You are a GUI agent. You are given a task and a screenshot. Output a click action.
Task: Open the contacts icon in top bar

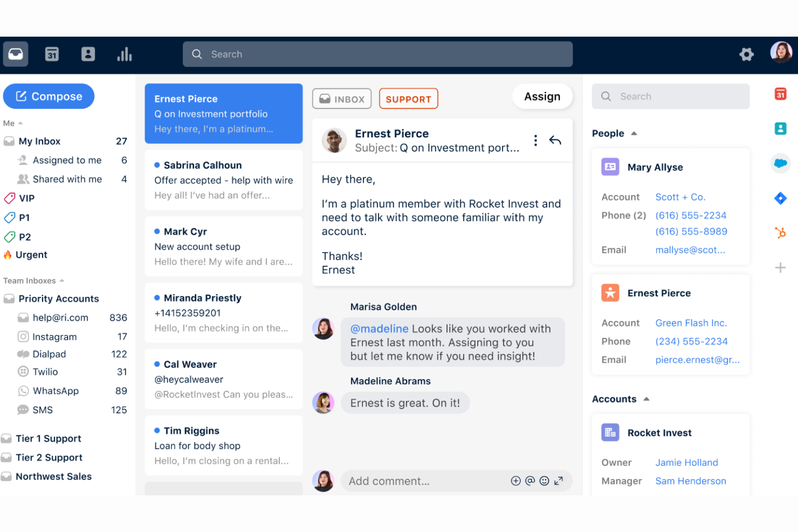click(x=88, y=54)
